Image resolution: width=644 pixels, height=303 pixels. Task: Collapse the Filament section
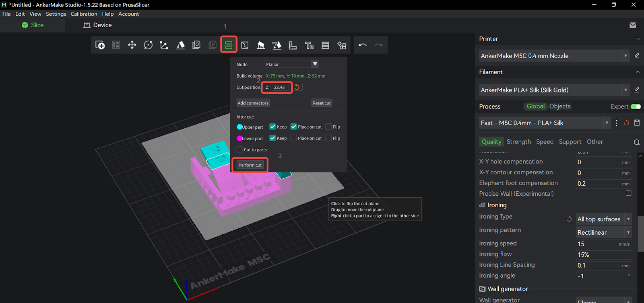[x=638, y=72]
